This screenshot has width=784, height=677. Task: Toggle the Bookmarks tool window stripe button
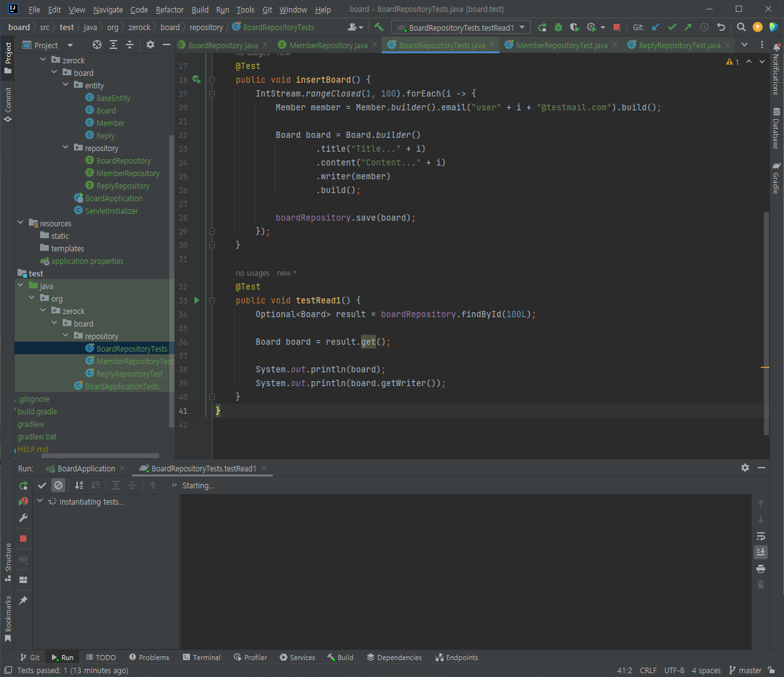tap(8, 618)
